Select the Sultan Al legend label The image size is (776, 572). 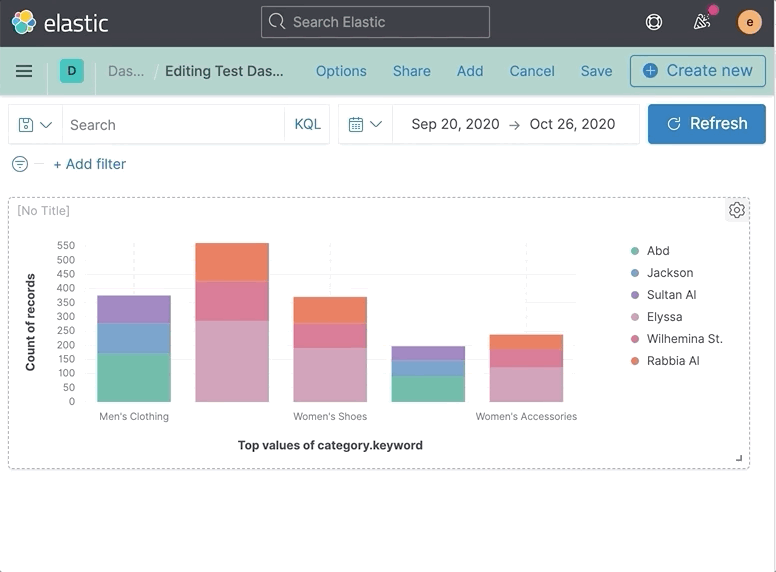click(672, 295)
